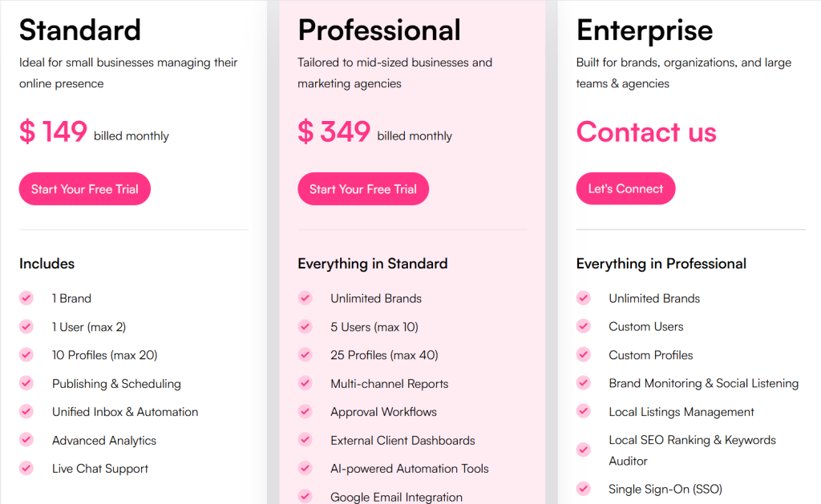Click the Enterprise plan heading

click(645, 30)
